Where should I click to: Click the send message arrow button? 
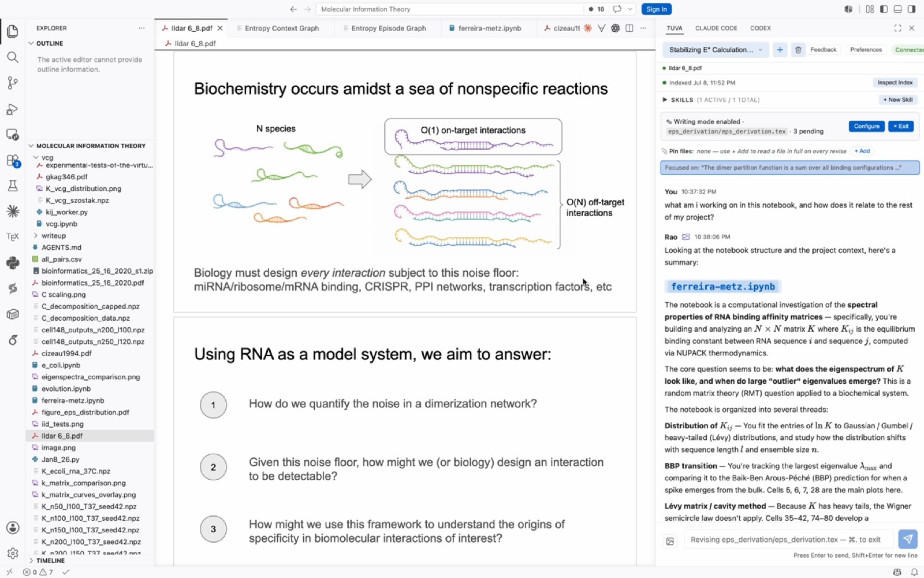(908, 539)
